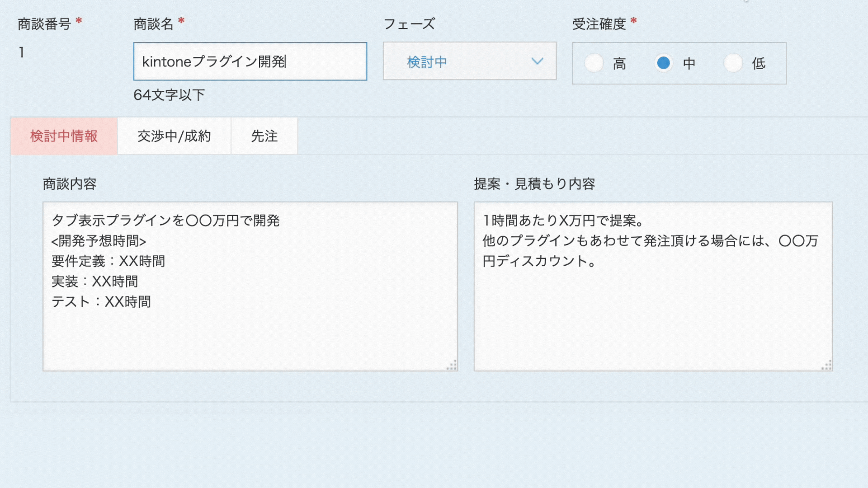Open the フェーズ dropdown showing 検討中
Screen dimensions: 868x488
[x=469, y=61]
